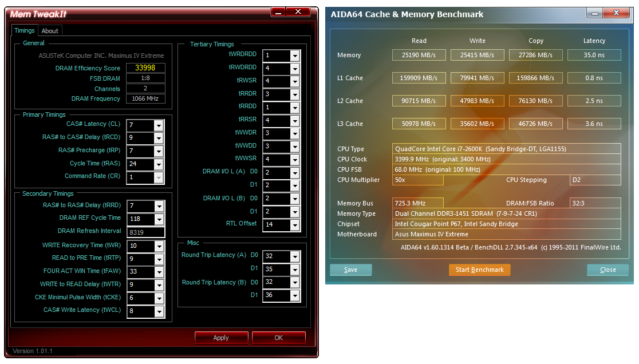Click the Memory Bus value 725.3 MHz
Screen dimensions: 639x364
pyautogui.click(x=418, y=203)
